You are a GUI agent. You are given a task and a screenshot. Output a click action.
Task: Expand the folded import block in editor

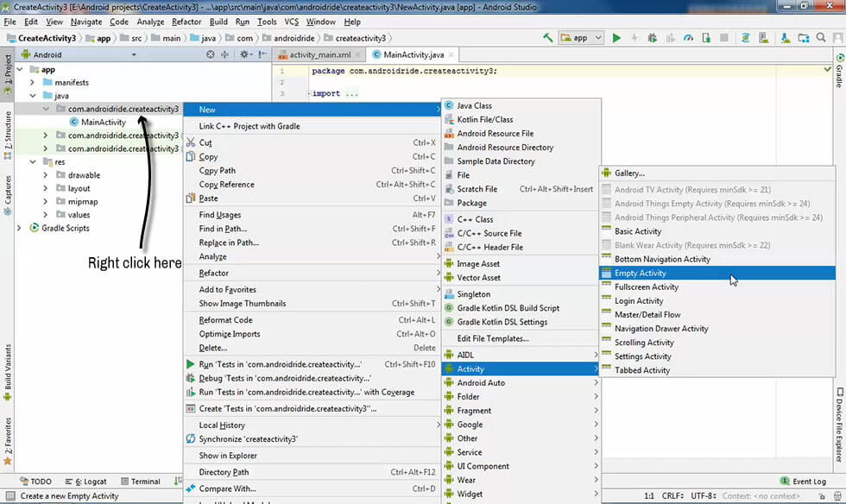point(309,93)
